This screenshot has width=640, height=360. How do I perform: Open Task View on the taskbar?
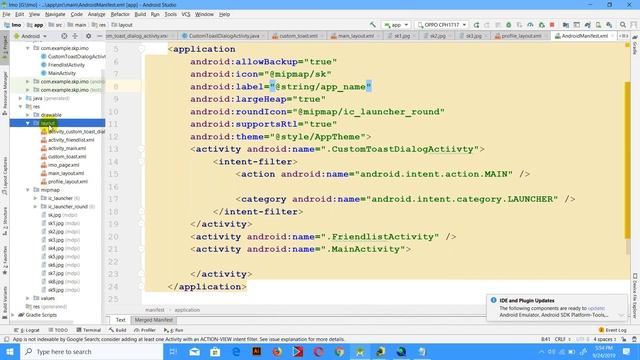click(173, 351)
